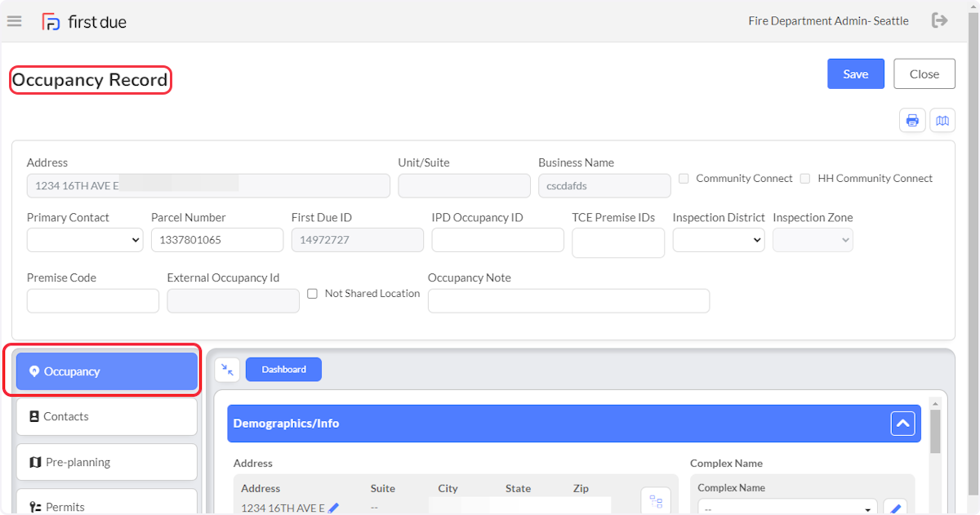The image size is (980, 515).
Task: Click into the Parcel Number field
Action: tap(217, 240)
